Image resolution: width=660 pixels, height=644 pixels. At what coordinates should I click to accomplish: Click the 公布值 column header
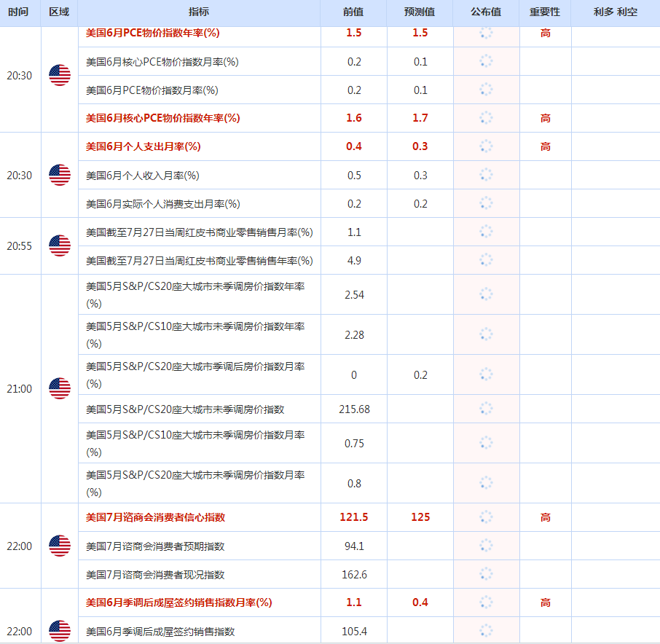point(486,12)
